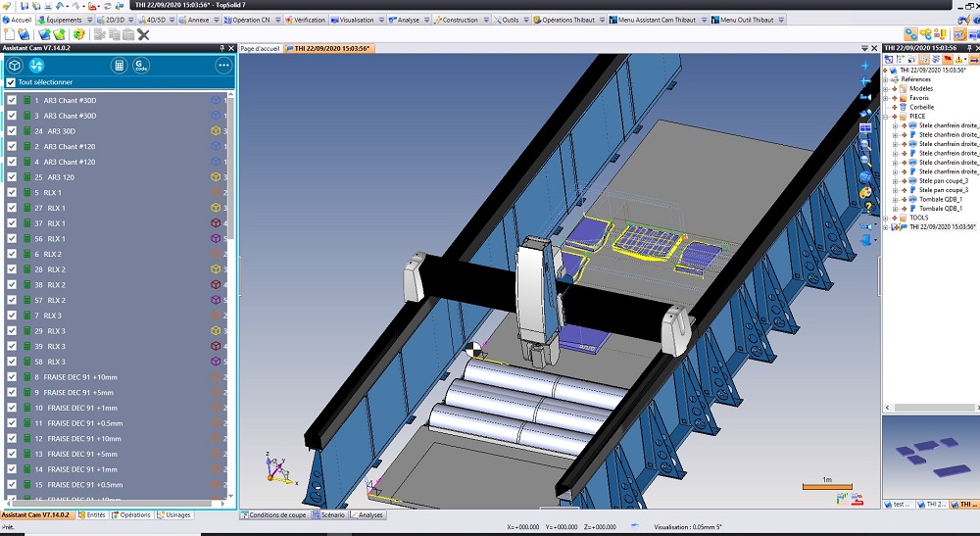Switch to the Scénario bottom tab
This screenshot has height=536, width=980.
[333, 514]
